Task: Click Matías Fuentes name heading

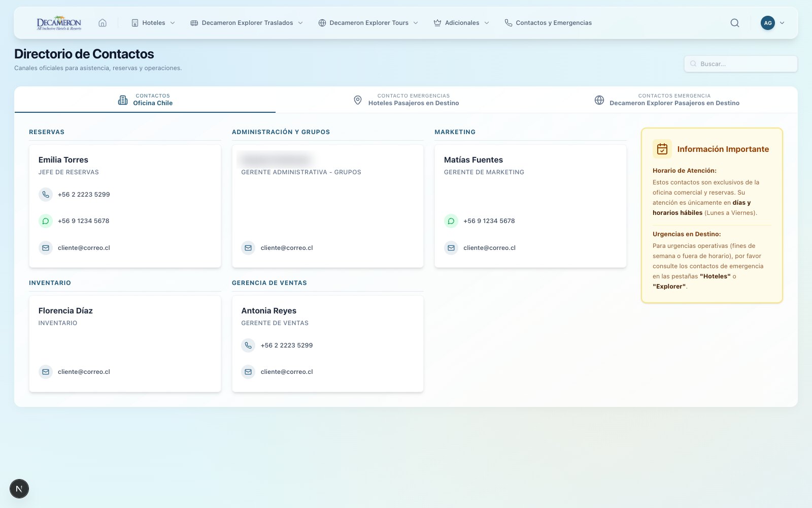Action: (x=473, y=160)
